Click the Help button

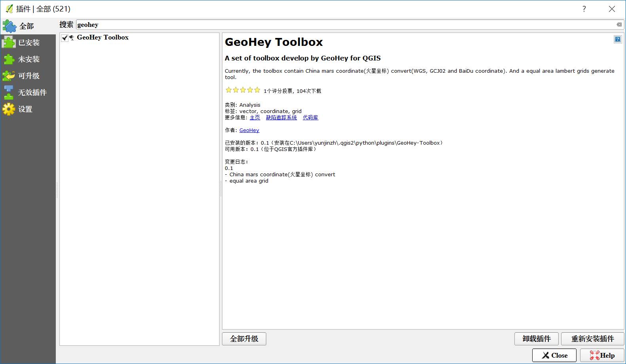[602, 355]
